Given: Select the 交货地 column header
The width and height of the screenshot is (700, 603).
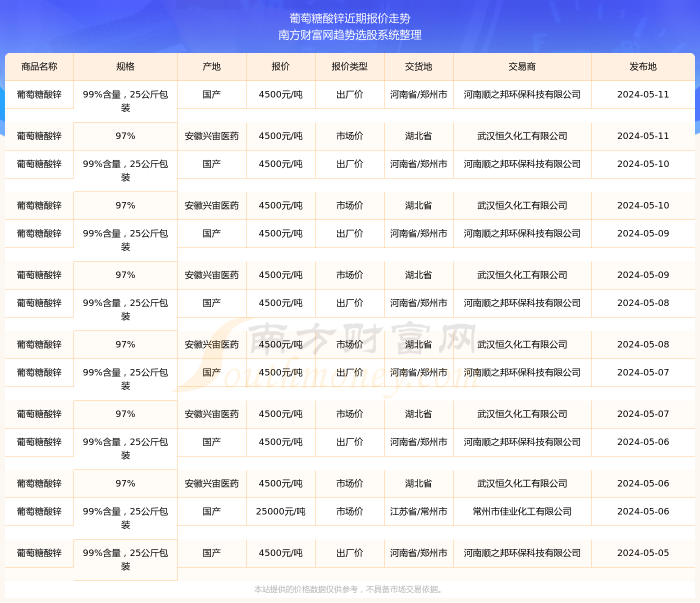Looking at the screenshot, I should click(418, 66).
